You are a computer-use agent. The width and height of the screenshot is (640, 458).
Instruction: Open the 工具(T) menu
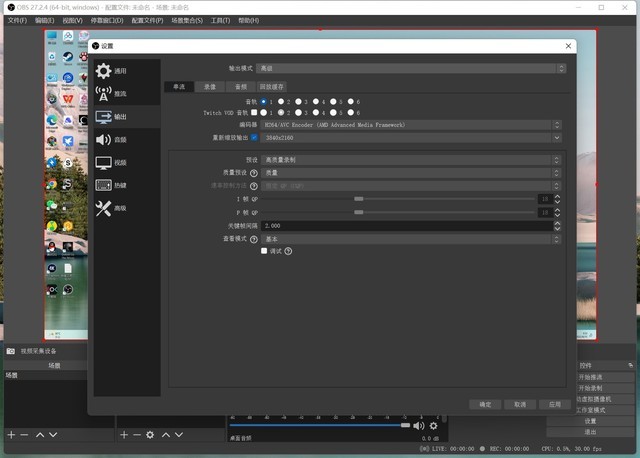point(220,20)
